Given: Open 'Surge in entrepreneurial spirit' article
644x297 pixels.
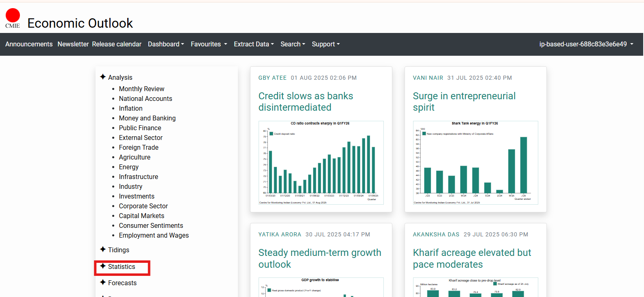Looking at the screenshot, I should [464, 102].
